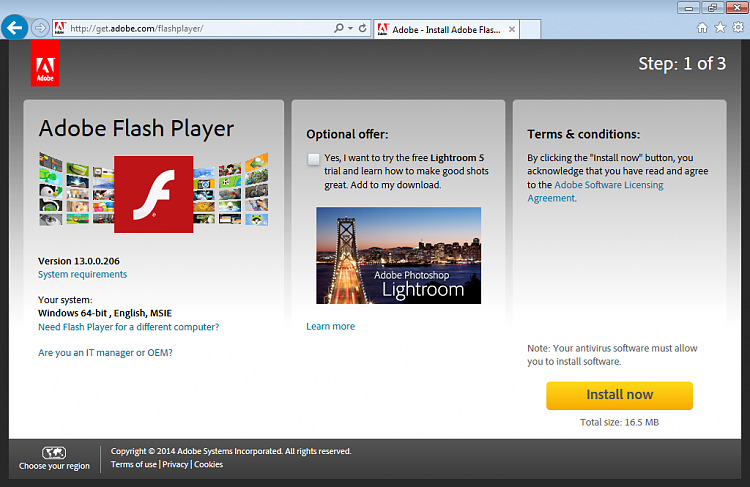Open the Terms of use footer link

(x=133, y=464)
